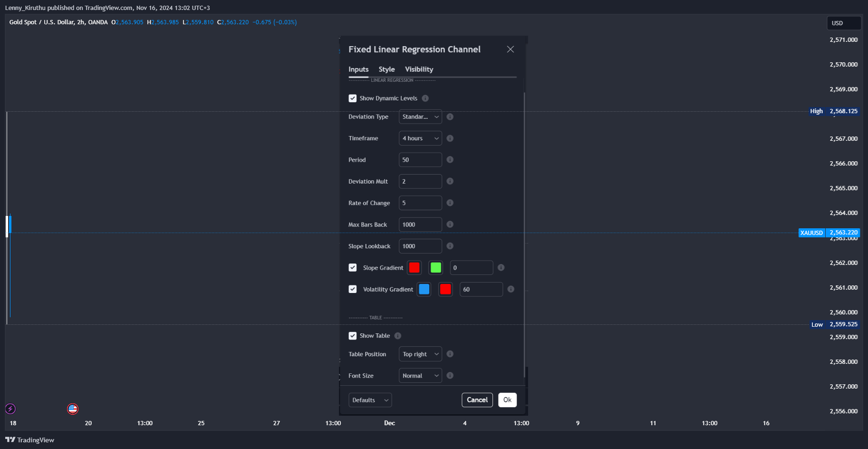
Task: Click info icon on Slope Gradient row
Action: click(501, 268)
